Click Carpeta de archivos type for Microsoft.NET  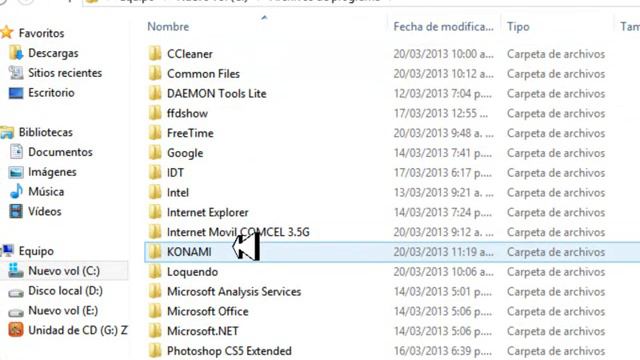click(x=556, y=331)
